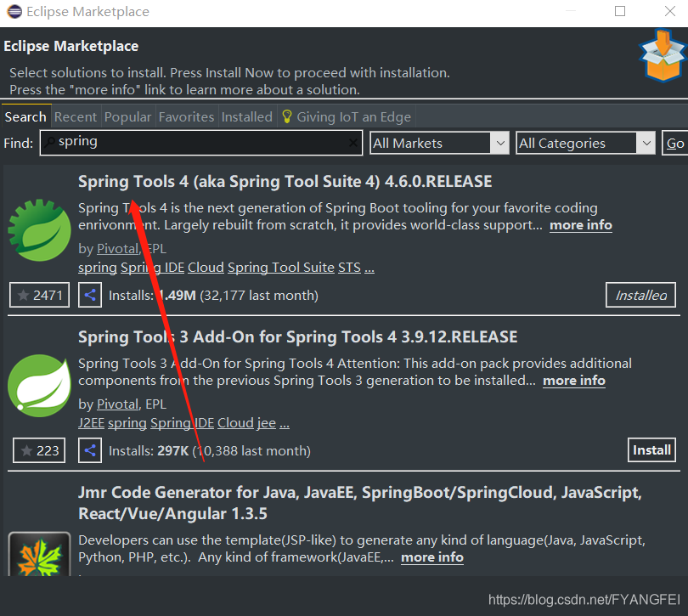Favorite Spring Tools 3 Add-On star 223
Screen dimensions: 688x616
(x=39, y=450)
